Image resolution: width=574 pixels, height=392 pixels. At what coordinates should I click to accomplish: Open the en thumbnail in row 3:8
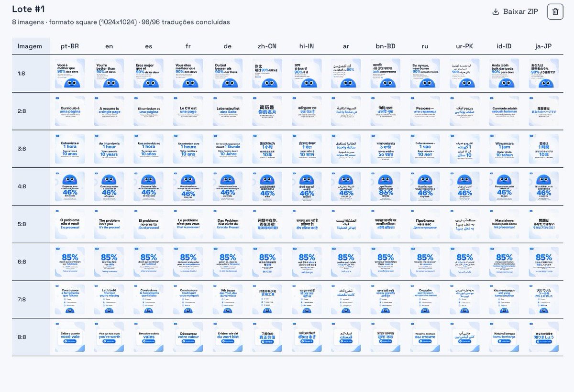pos(109,149)
